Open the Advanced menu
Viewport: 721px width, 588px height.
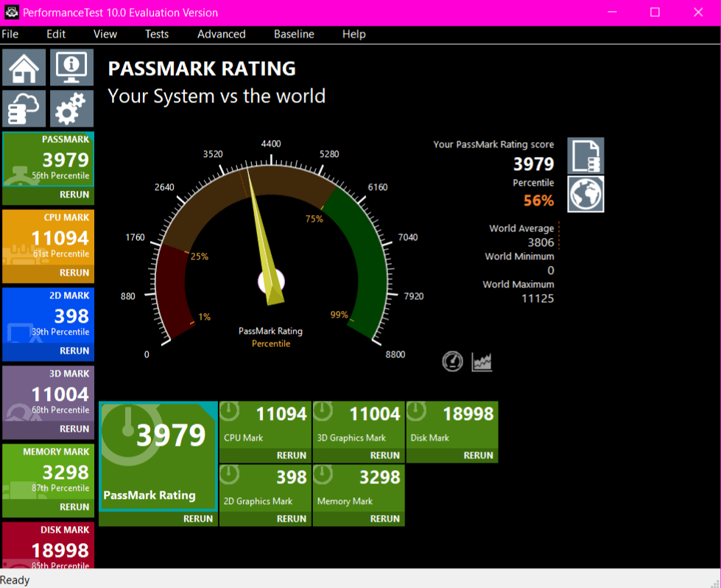(x=221, y=34)
